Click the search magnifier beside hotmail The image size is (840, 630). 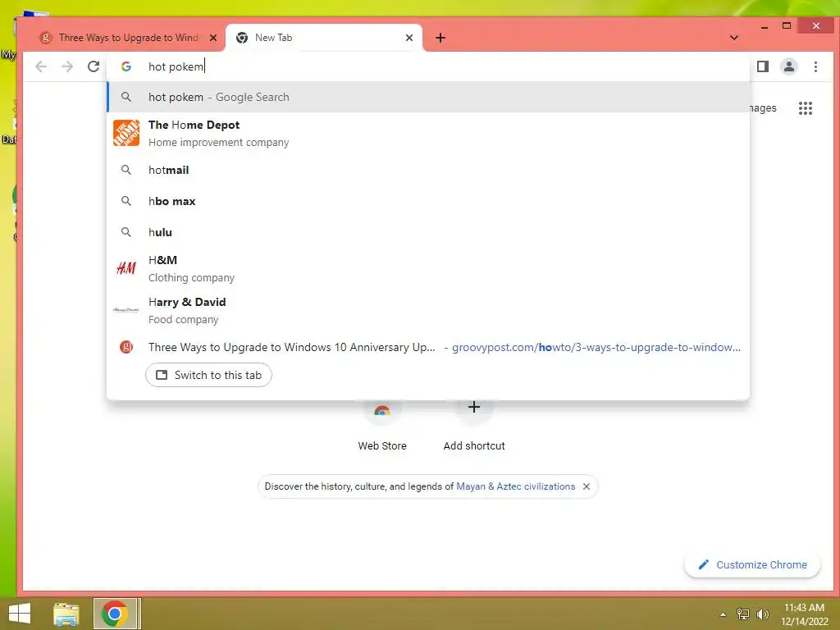tap(126, 170)
